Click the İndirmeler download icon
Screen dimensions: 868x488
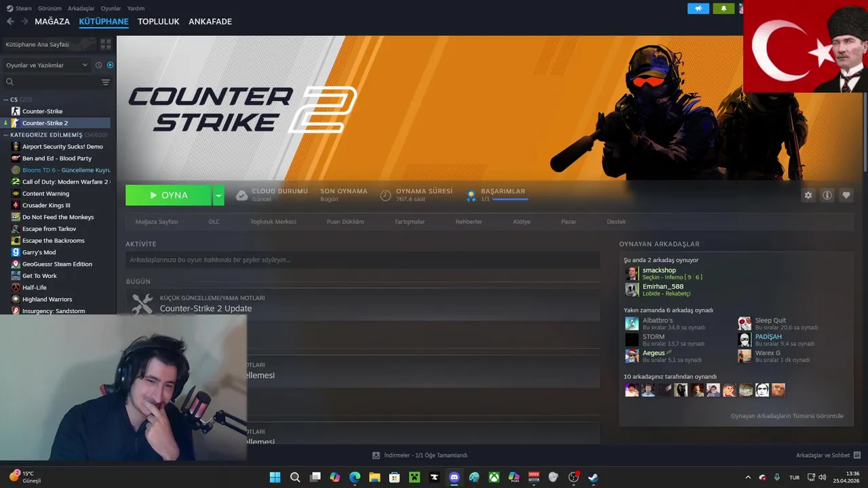pyautogui.click(x=376, y=455)
